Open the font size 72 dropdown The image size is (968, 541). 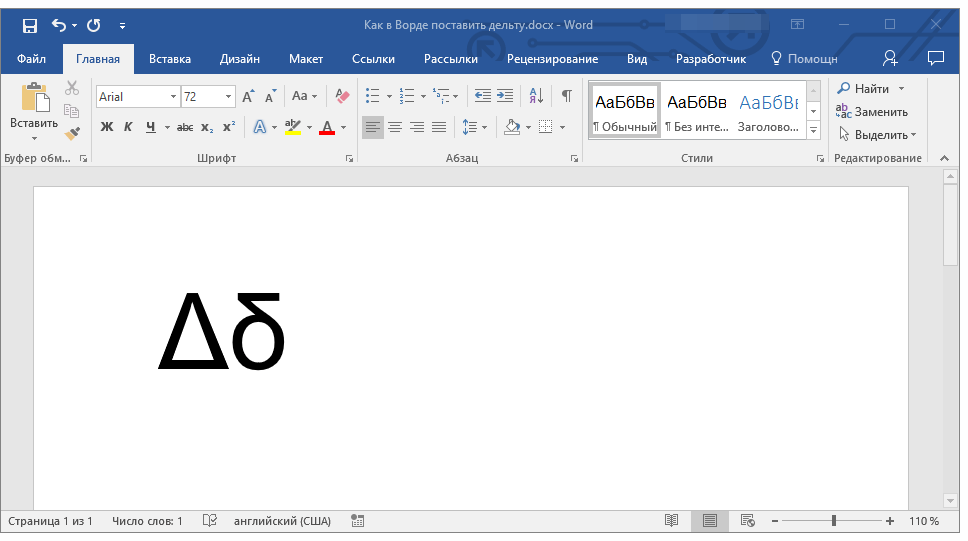[229, 97]
